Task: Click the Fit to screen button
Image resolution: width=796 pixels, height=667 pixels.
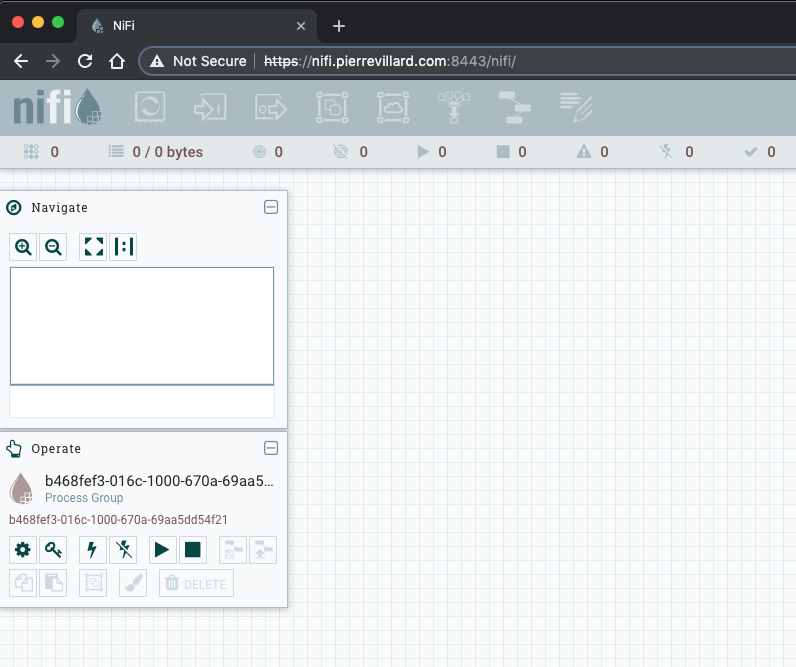Action: [x=93, y=247]
